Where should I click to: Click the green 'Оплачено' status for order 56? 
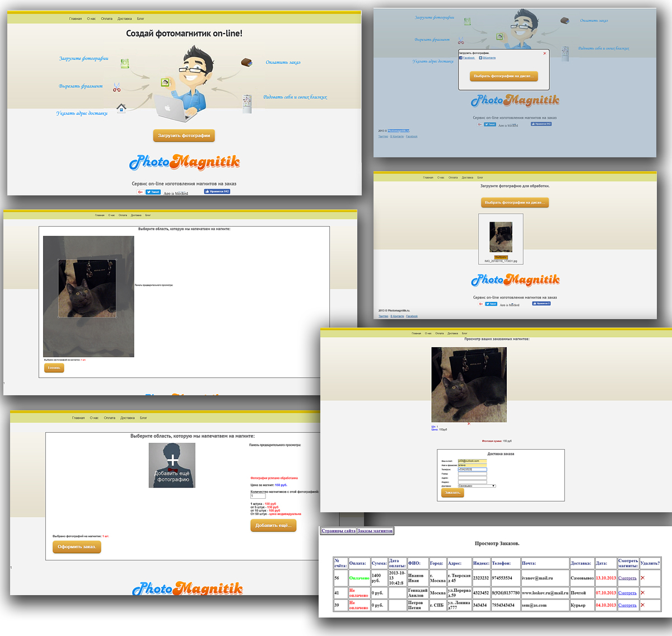(359, 578)
